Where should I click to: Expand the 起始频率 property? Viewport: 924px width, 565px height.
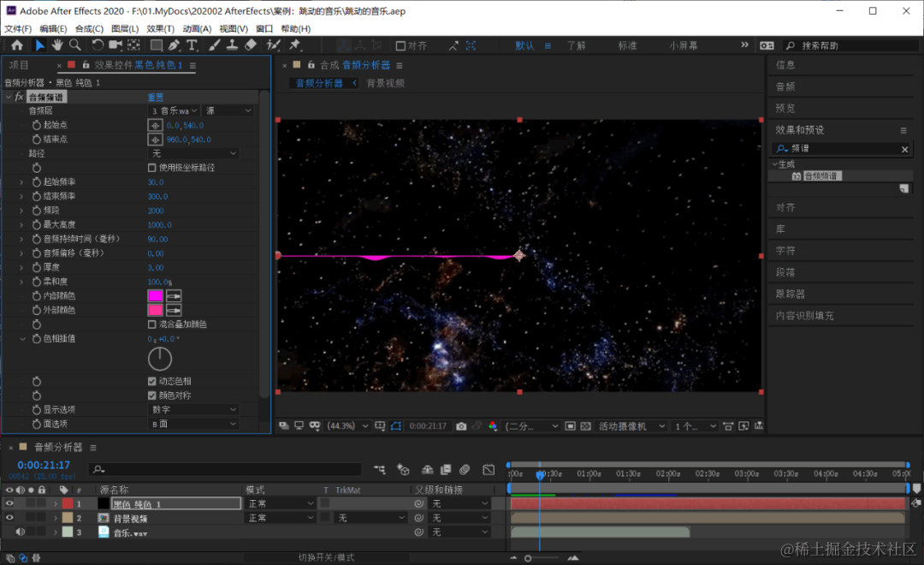point(21,181)
